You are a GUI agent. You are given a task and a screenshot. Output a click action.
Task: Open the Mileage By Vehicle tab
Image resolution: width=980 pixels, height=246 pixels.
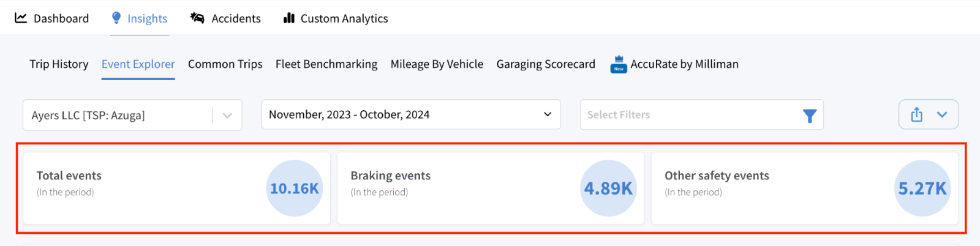[437, 64]
